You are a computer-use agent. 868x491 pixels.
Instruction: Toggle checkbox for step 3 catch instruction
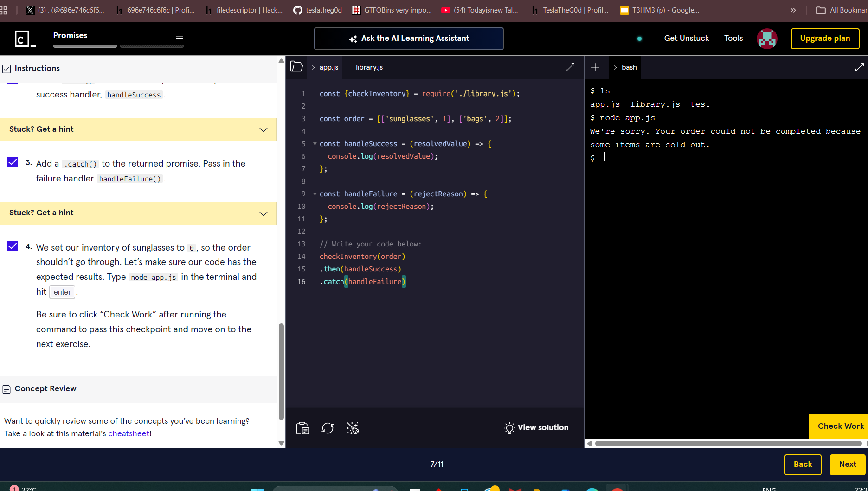pyautogui.click(x=13, y=162)
